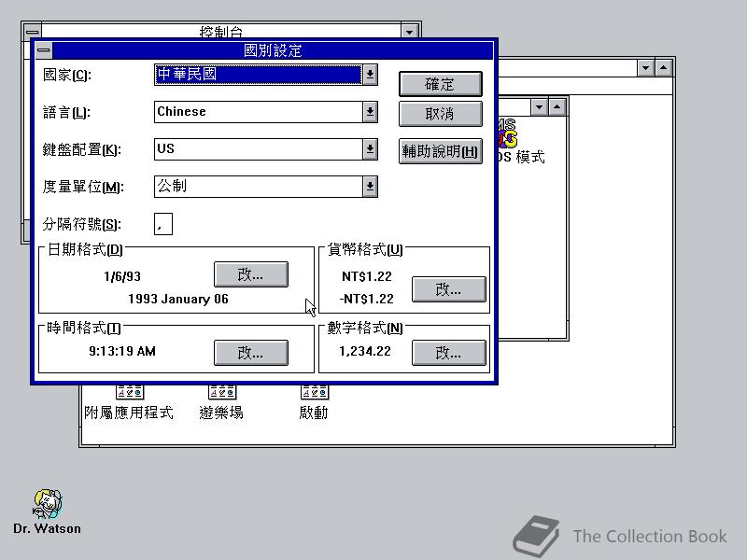
Task: Open the 控制台 window control-menu box
Action: (x=32, y=31)
